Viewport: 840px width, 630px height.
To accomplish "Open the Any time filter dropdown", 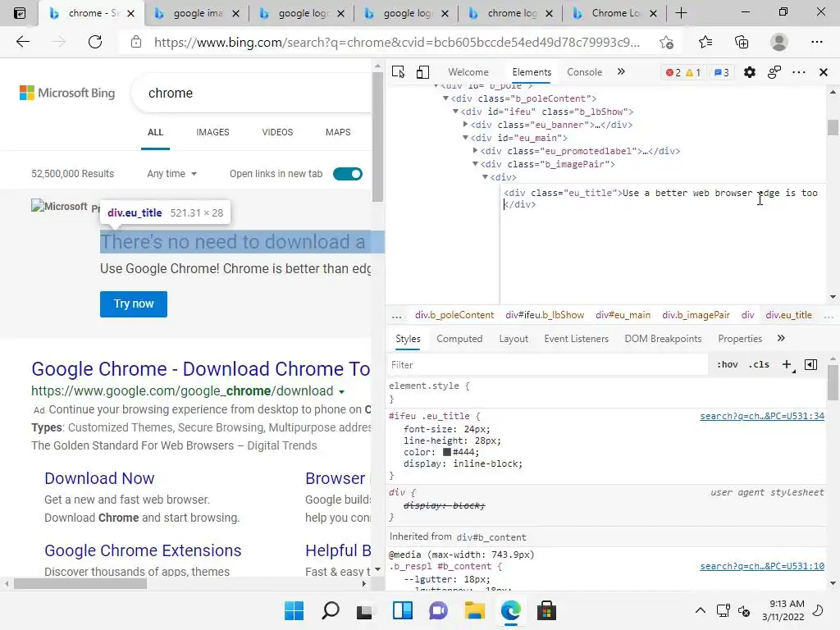I will pyautogui.click(x=172, y=174).
